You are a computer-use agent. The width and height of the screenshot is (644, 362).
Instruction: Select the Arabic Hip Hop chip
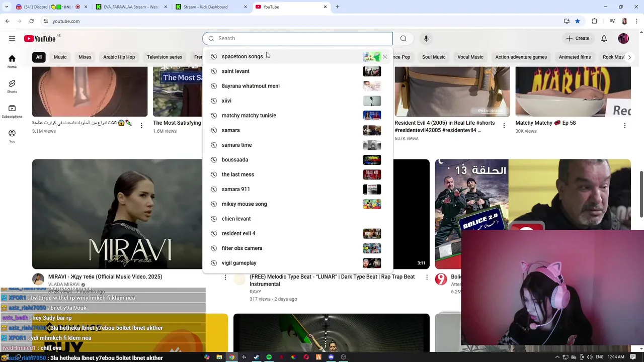(x=119, y=57)
